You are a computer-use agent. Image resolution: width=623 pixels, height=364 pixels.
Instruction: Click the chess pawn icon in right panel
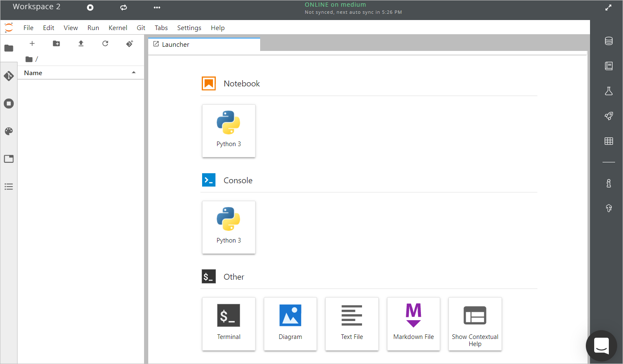click(609, 183)
